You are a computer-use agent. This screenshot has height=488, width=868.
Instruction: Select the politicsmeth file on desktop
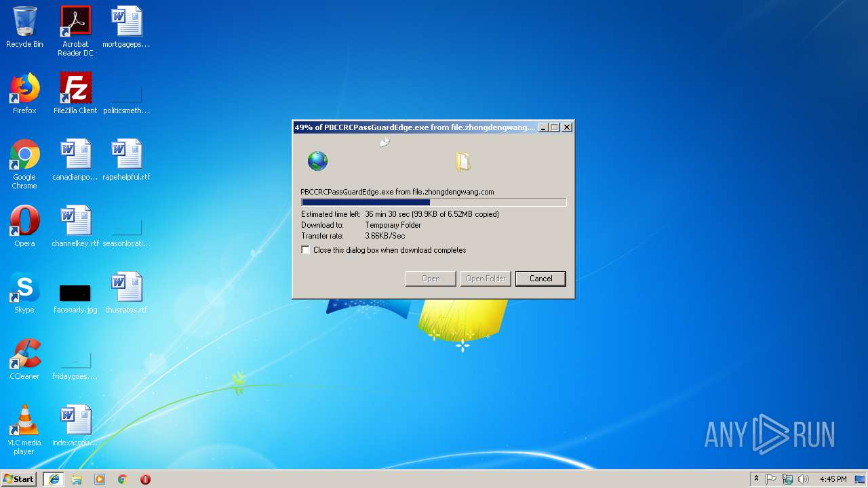[126, 99]
